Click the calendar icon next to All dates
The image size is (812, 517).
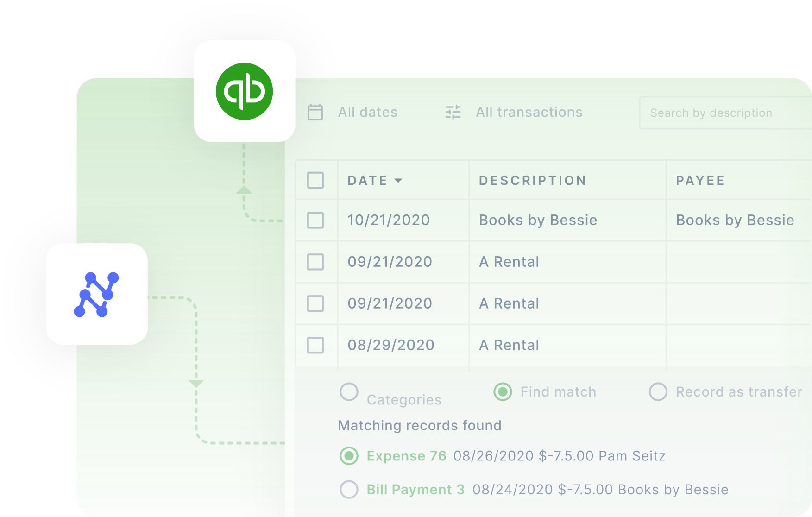point(315,112)
